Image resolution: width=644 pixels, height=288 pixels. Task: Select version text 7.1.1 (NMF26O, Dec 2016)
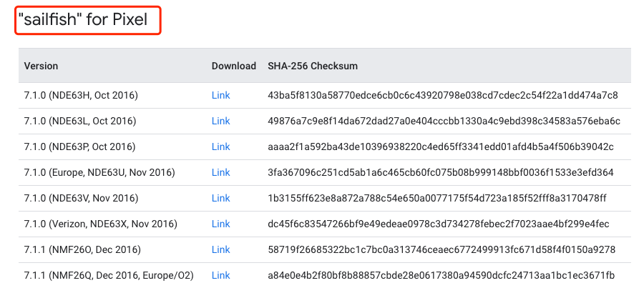[x=82, y=249]
